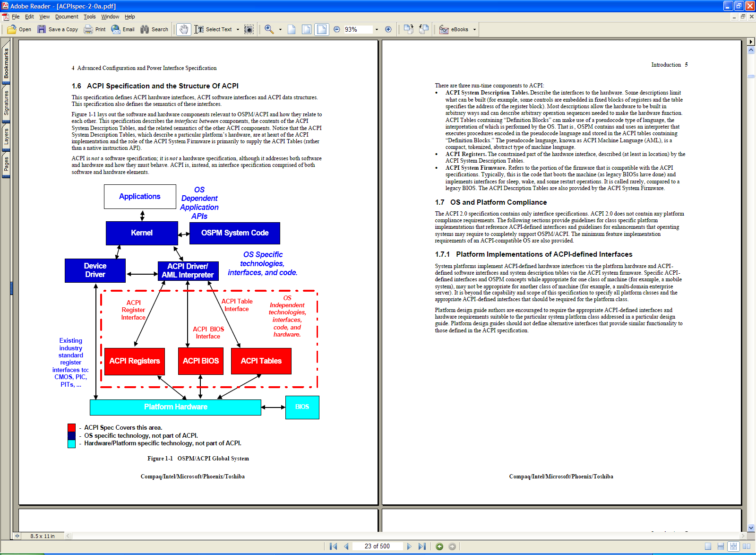Image resolution: width=756 pixels, height=555 pixels.
Task: Click the page number field
Action: point(377,546)
